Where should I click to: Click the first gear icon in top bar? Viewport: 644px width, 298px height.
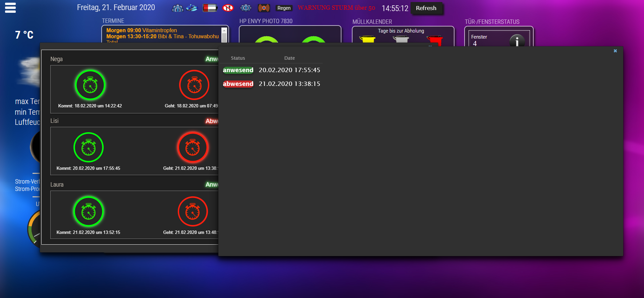pyautogui.click(x=177, y=8)
